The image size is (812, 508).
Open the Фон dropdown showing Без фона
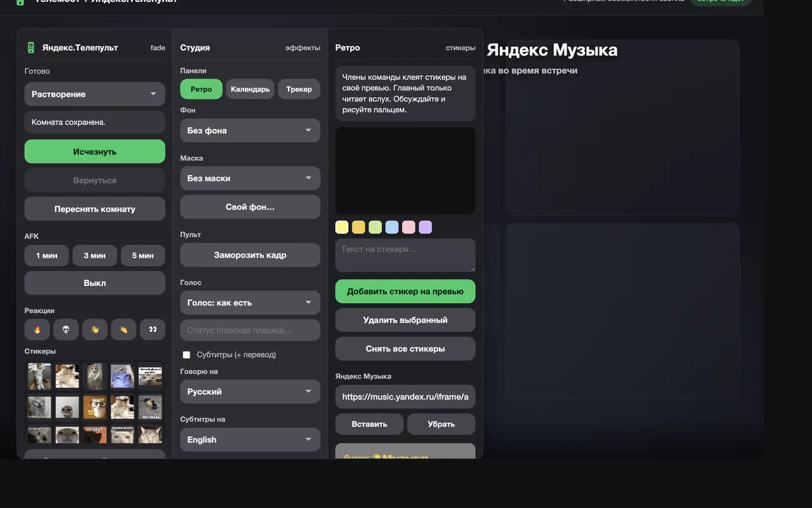pos(250,130)
